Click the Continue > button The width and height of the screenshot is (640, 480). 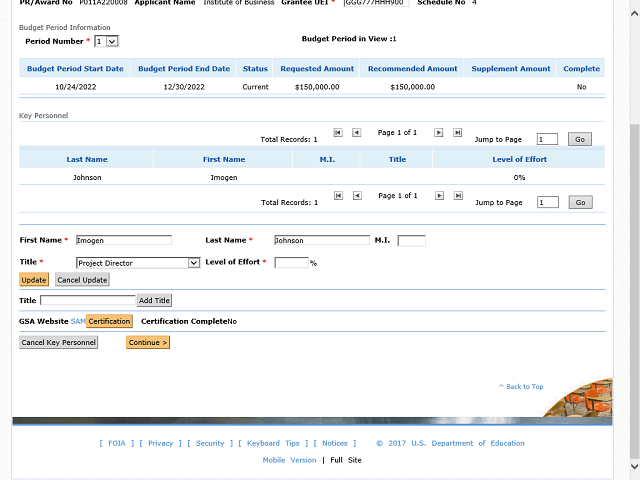(148, 342)
